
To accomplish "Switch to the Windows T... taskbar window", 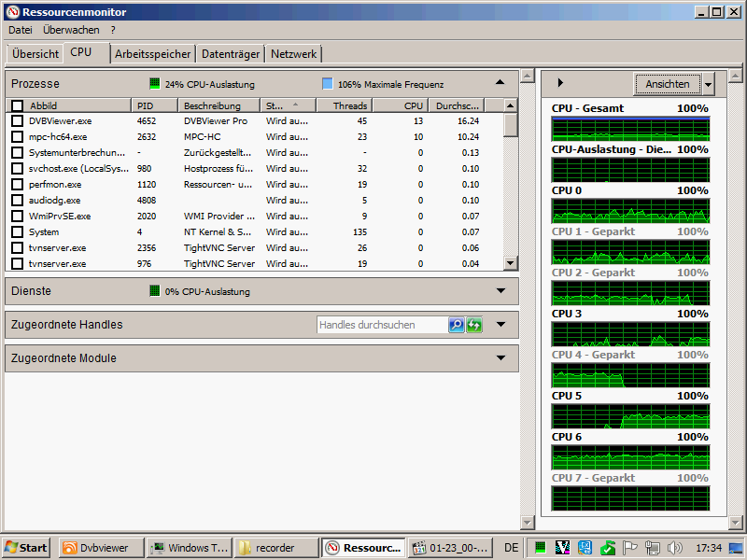I will [190, 548].
